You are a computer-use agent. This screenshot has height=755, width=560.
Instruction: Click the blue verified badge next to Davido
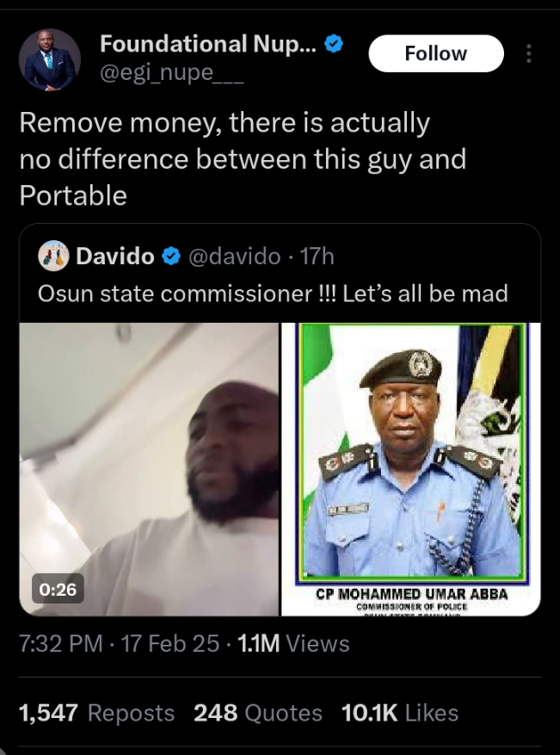pos(170,256)
